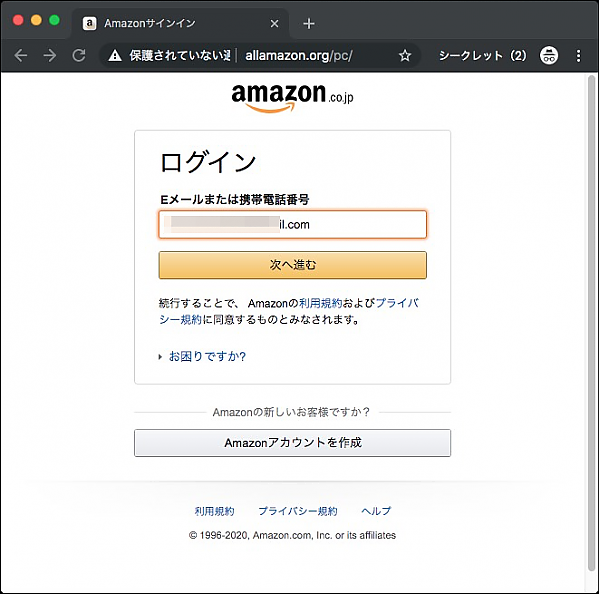Select the Amazonサインイン tab
The image size is (599, 594).
pos(180,24)
